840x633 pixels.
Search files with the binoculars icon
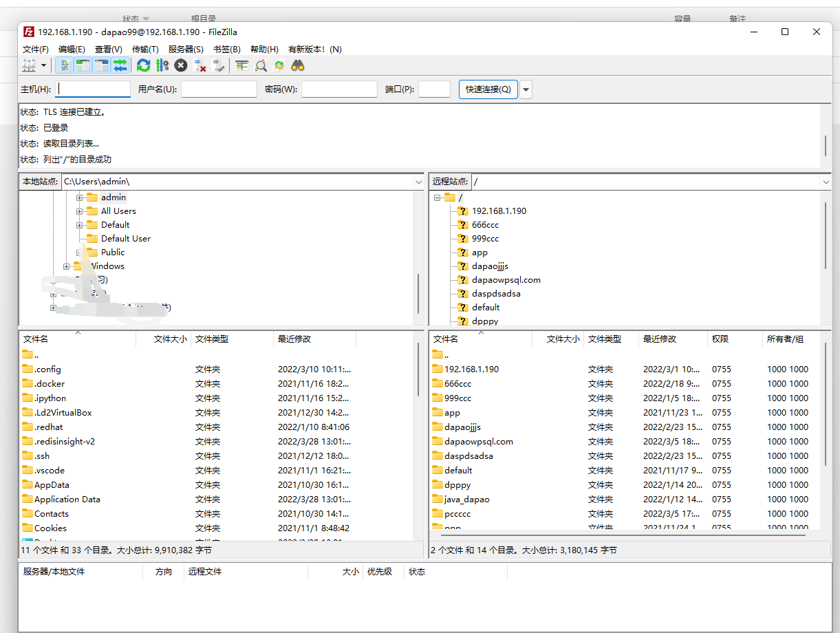pyautogui.click(x=298, y=65)
